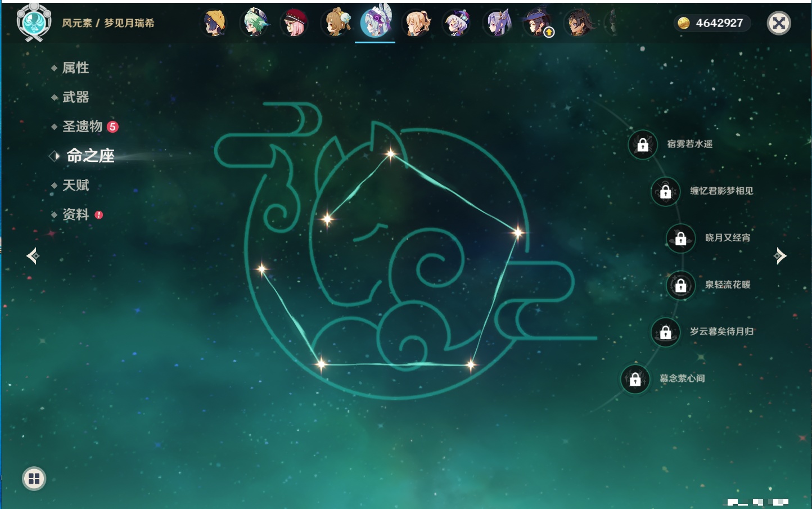Screen dimensions: 812x509
Task: Click the lock icon beside 缠忆君影梦相见
Action: (666, 191)
